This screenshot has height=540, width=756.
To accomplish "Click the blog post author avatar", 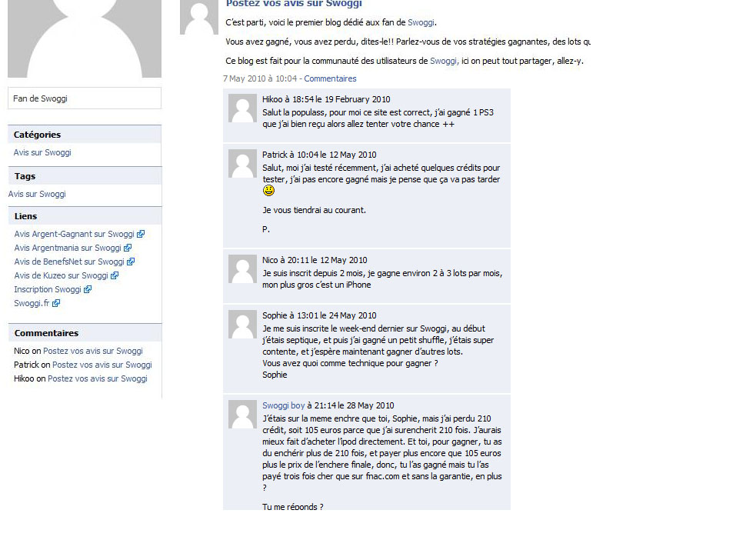I will point(199,17).
